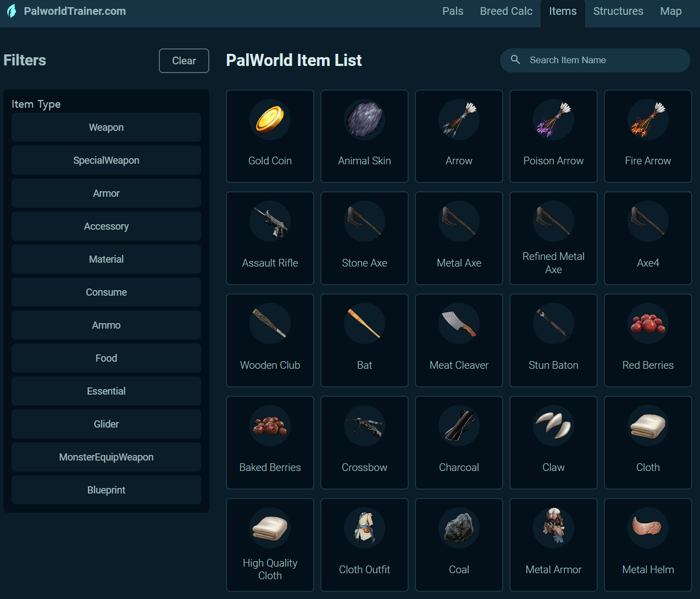Image resolution: width=700 pixels, height=599 pixels.
Task: Enable the Armor item type filter
Action: click(x=106, y=193)
